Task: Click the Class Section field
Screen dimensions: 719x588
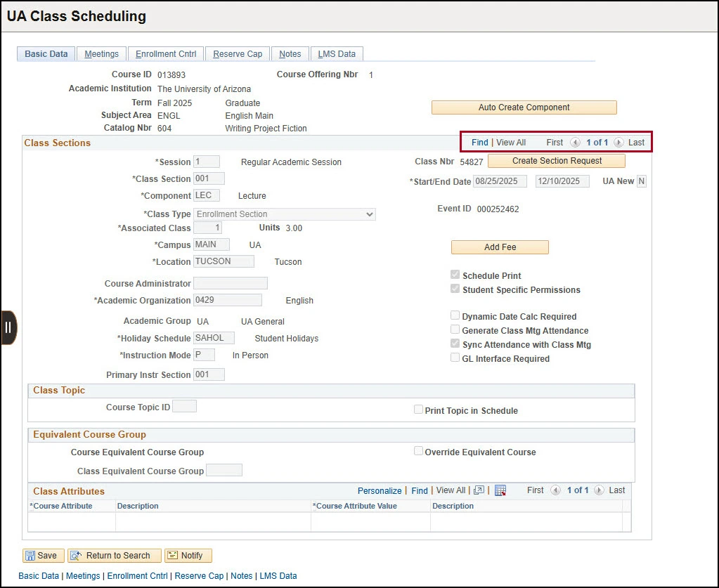Action: pyautogui.click(x=209, y=178)
